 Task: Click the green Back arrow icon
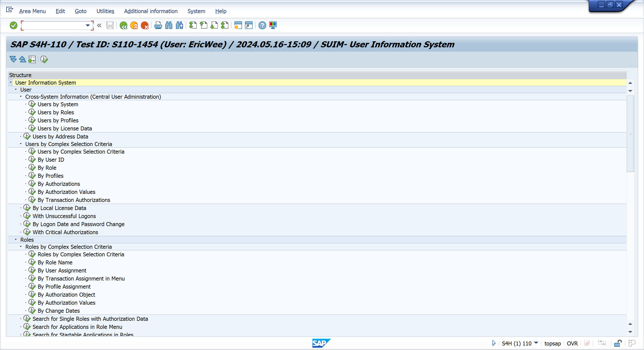point(123,25)
